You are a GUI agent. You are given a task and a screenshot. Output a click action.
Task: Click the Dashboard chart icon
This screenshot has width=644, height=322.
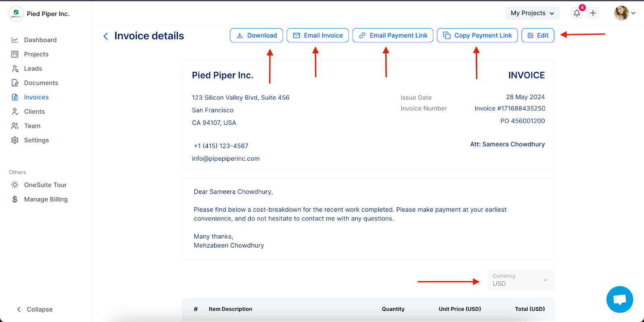[15, 40]
